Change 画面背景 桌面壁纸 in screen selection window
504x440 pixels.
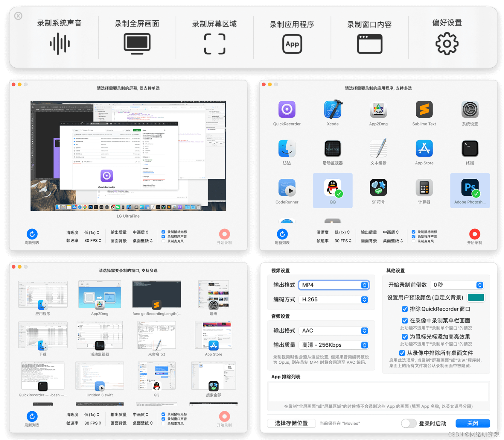click(x=143, y=241)
